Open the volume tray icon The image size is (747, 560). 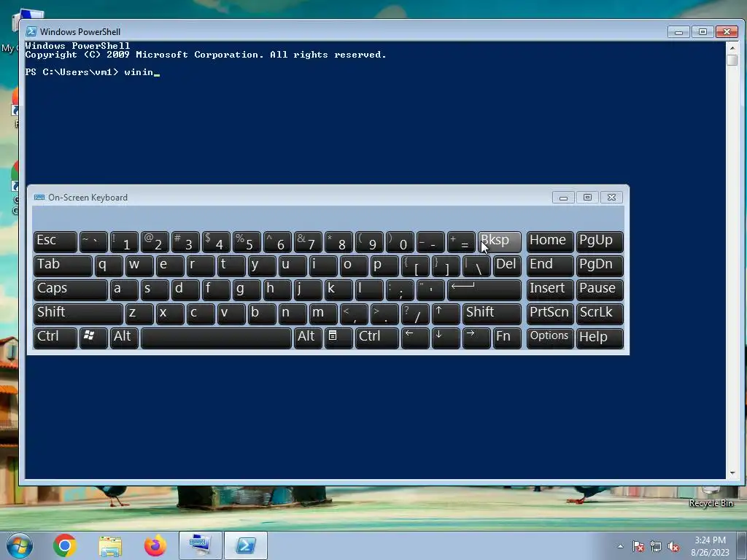click(x=673, y=546)
